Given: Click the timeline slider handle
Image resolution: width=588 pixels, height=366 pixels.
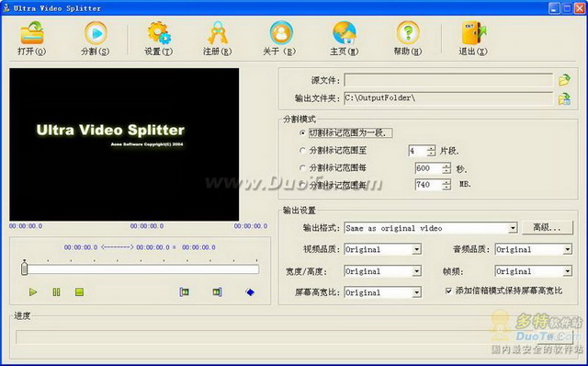Looking at the screenshot, I should point(25,269).
